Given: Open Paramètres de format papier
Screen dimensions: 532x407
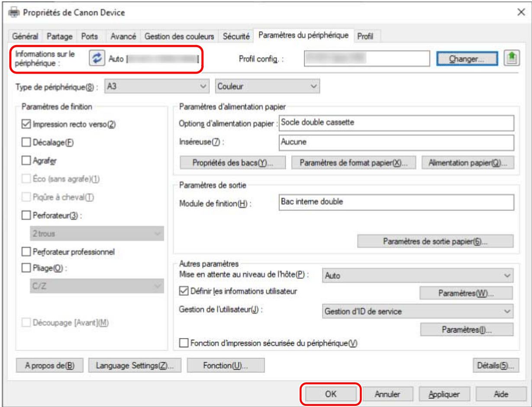Looking at the screenshot, I should [354, 163].
